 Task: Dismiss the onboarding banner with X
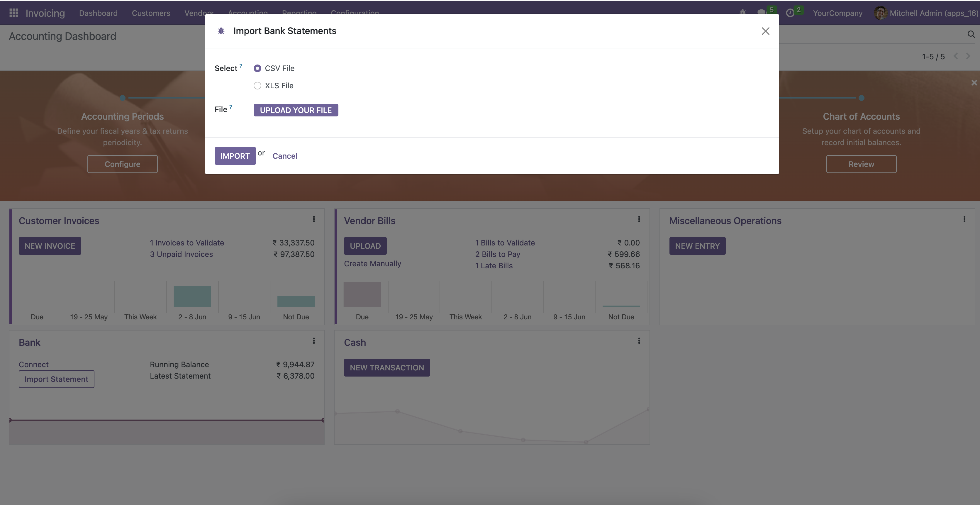pyautogui.click(x=974, y=83)
